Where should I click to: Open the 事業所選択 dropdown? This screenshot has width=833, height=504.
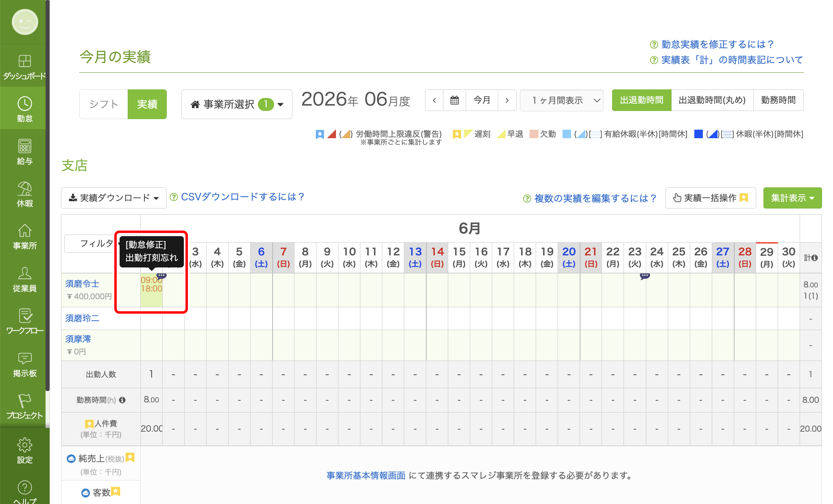(237, 104)
